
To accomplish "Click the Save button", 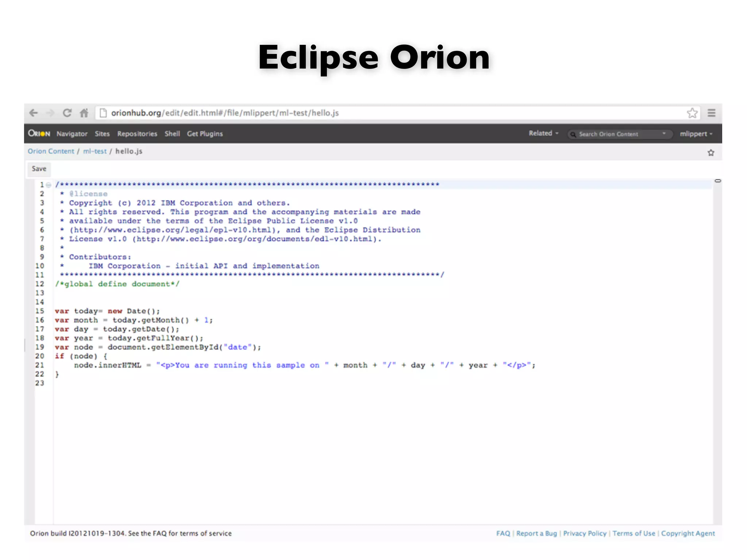I will tap(39, 169).
